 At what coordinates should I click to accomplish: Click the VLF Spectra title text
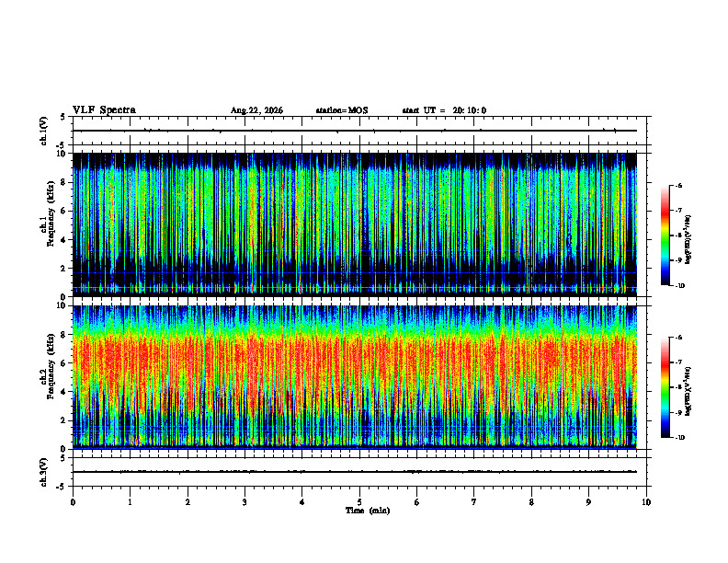click(x=104, y=110)
